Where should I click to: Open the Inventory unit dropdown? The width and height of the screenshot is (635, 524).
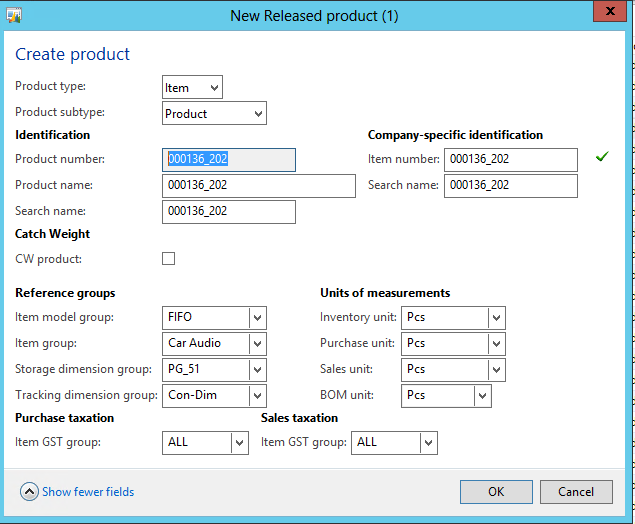pyautogui.click(x=496, y=318)
